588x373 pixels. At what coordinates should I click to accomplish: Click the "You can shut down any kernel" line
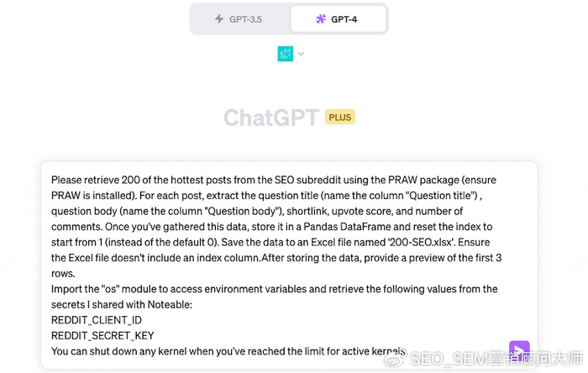[168, 351]
